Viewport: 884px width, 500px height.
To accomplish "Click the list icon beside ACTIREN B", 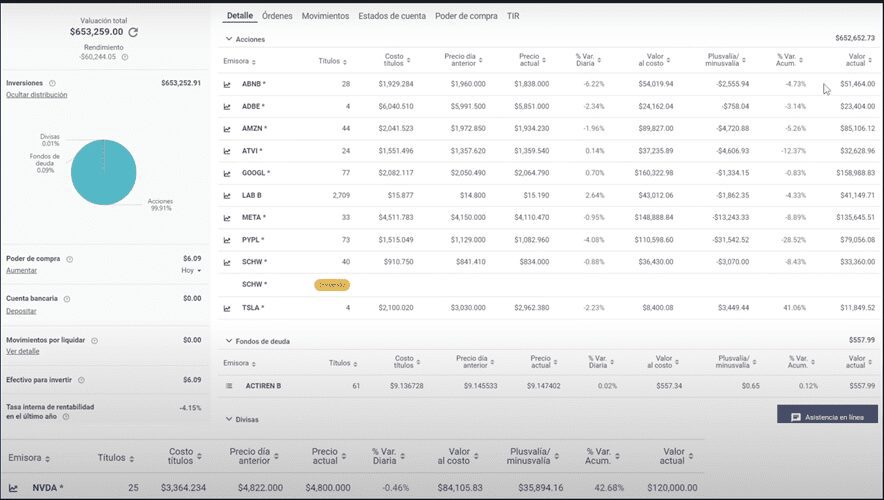I will pyautogui.click(x=228, y=385).
